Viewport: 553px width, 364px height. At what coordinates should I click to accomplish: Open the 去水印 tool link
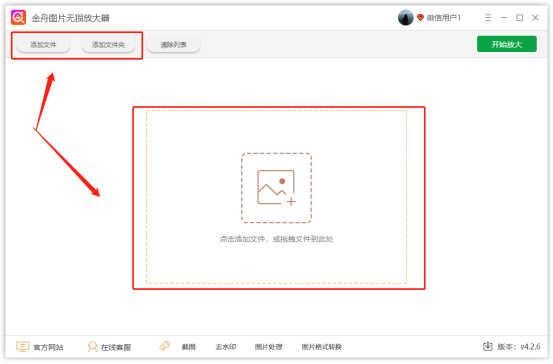[226, 347]
